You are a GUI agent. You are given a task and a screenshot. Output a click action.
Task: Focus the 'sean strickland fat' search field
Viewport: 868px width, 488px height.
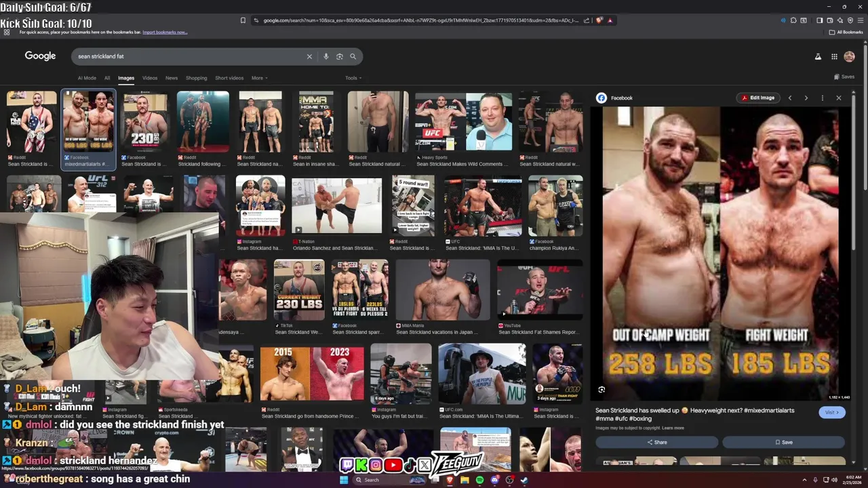190,56
